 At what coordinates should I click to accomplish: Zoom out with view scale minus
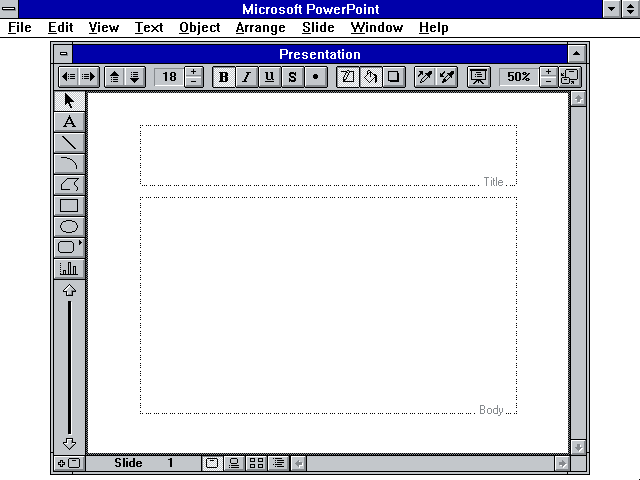548,82
